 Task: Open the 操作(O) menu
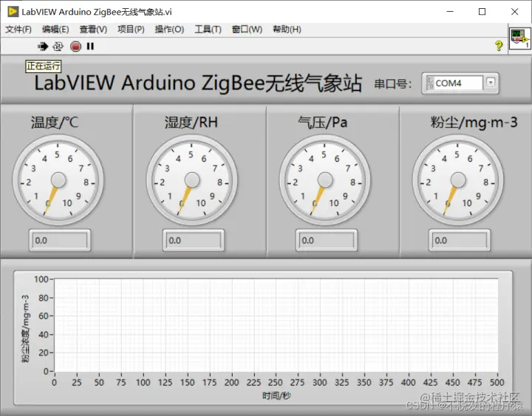pyautogui.click(x=169, y=30)
